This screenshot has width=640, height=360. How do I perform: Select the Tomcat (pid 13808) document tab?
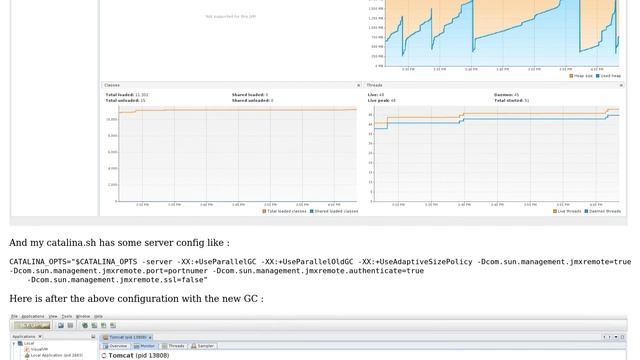pyautogui.click(x=126, y=337)
